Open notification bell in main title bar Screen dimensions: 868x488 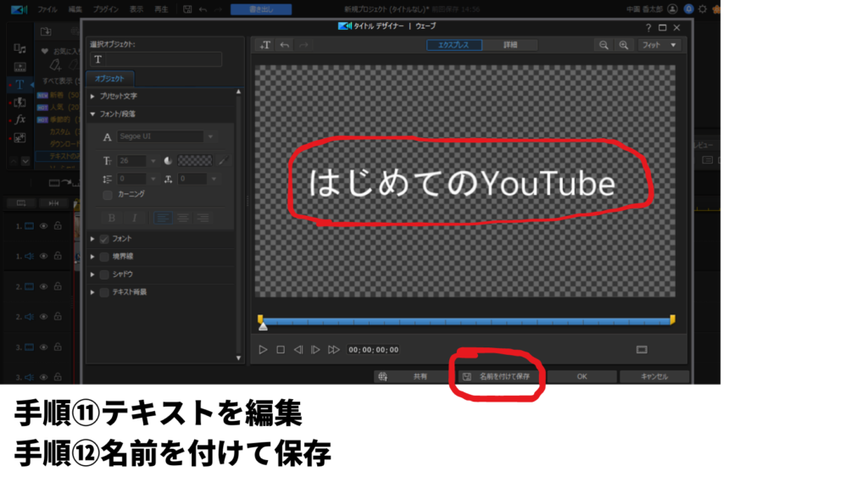688,8
